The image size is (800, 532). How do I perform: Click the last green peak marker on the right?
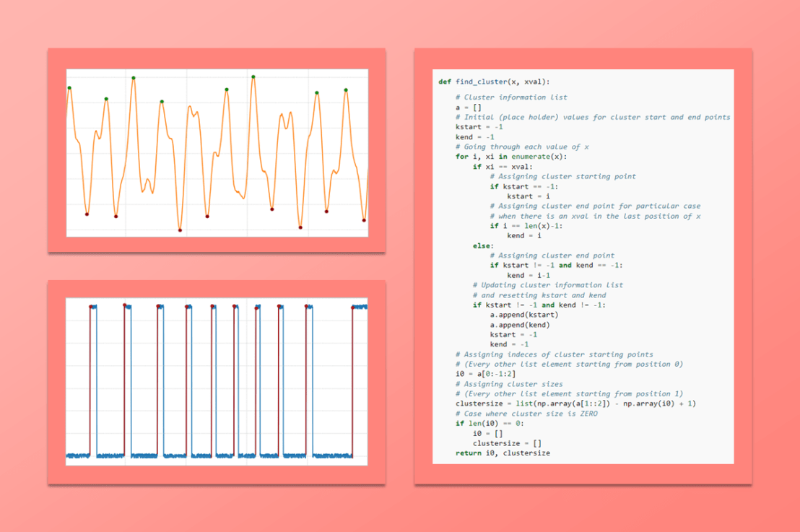(346, 90)
